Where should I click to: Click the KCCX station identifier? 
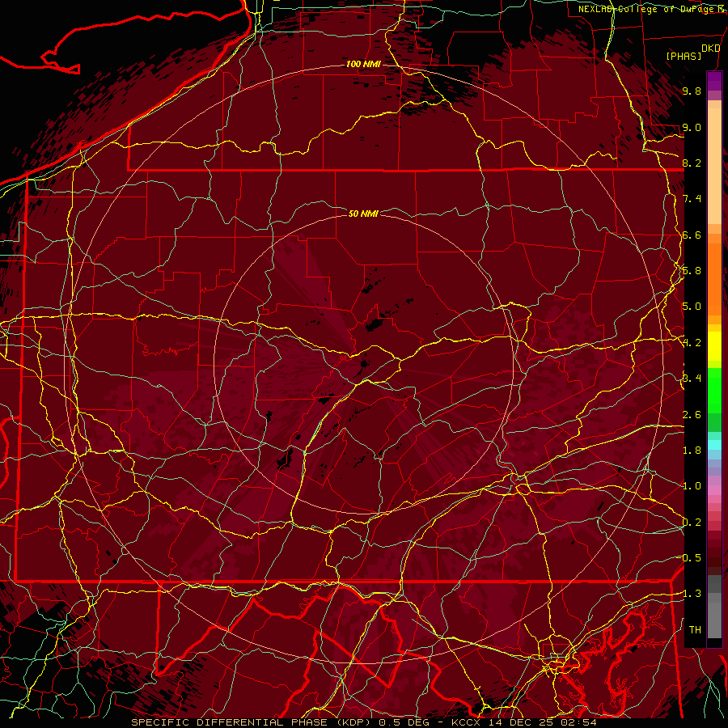467,722
